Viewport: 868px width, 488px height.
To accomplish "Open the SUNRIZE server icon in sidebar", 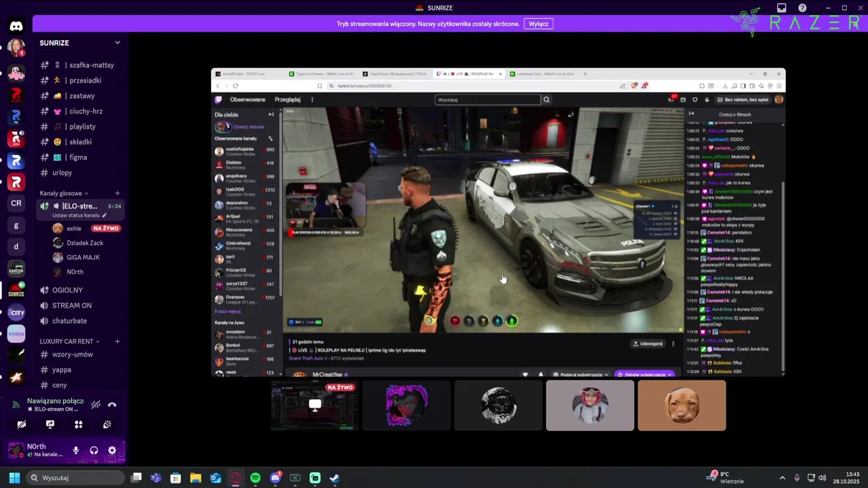I will (16, 290).
